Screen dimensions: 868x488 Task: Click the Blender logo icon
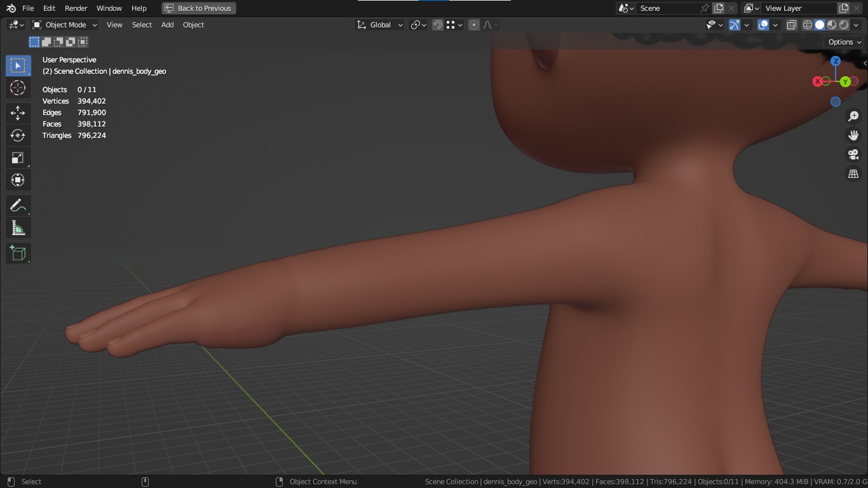coord(11,8)
